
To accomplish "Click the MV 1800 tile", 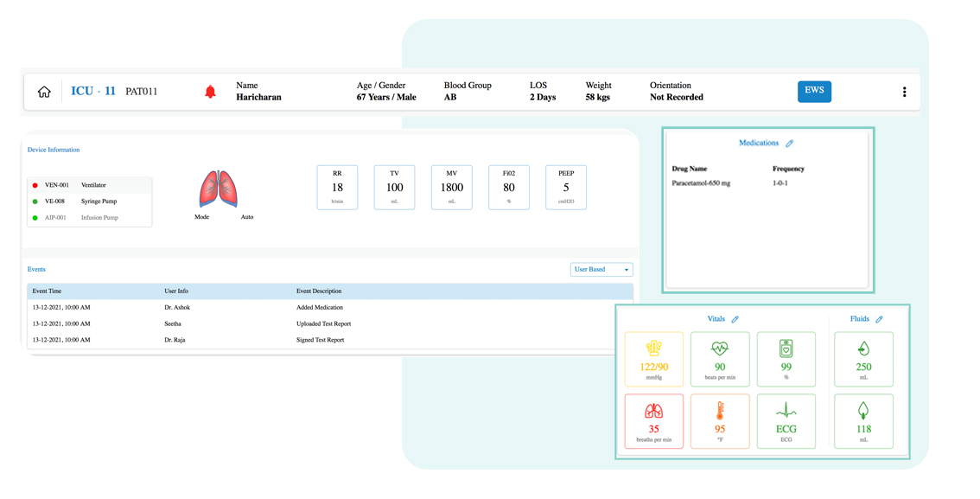I will click(452, 188).
